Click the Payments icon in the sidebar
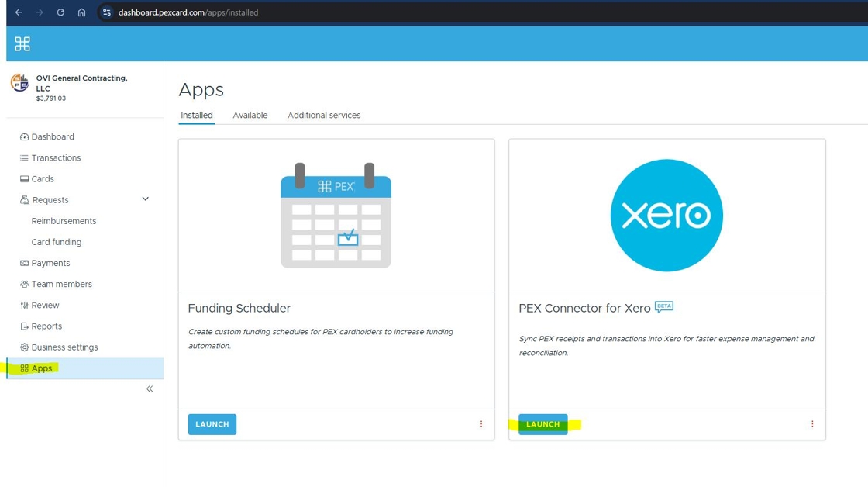 point(24,263)
